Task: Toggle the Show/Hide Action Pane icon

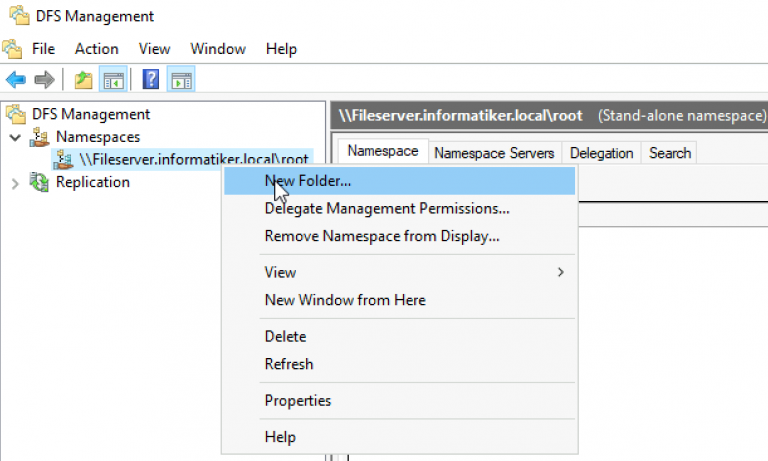Action: coord(181,80)
